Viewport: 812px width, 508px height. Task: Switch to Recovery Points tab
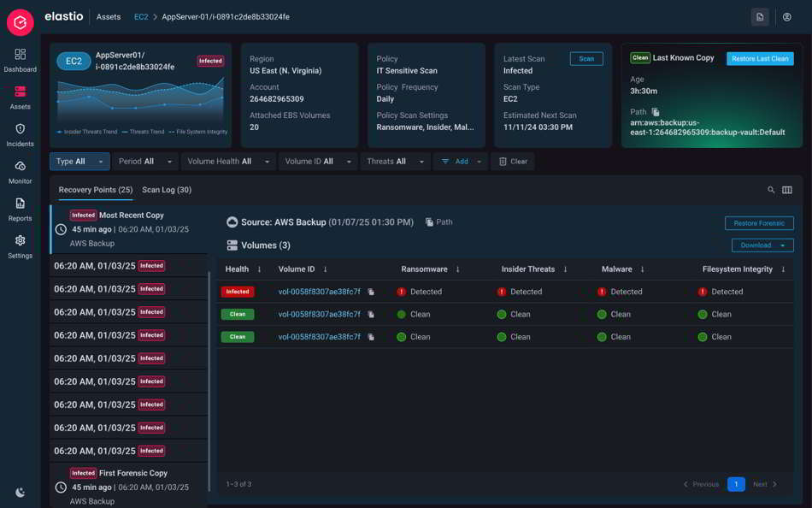pyautogui.click(x=95, y=190)
